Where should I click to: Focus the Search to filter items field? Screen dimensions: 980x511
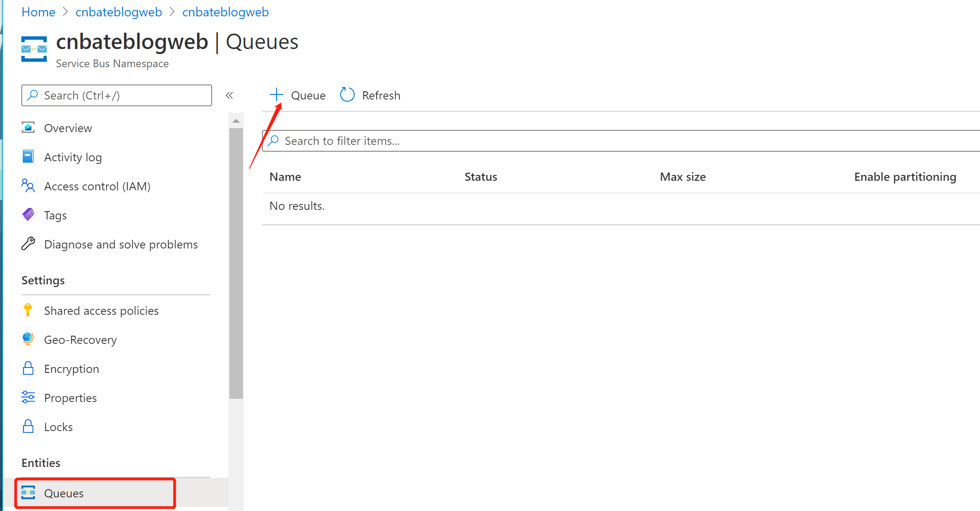tap(621, 141)
